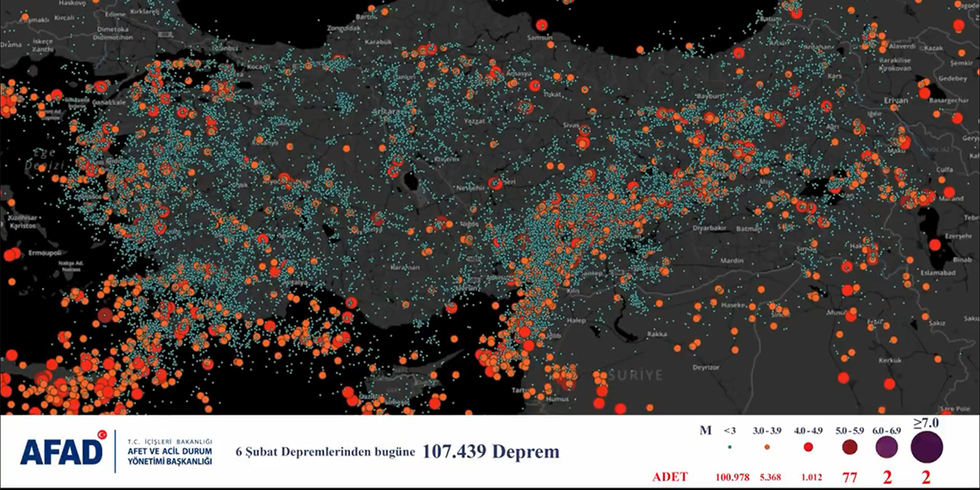Select the magnitude ≥7.0 legend circle
The image size is (980, 490).
927,447
